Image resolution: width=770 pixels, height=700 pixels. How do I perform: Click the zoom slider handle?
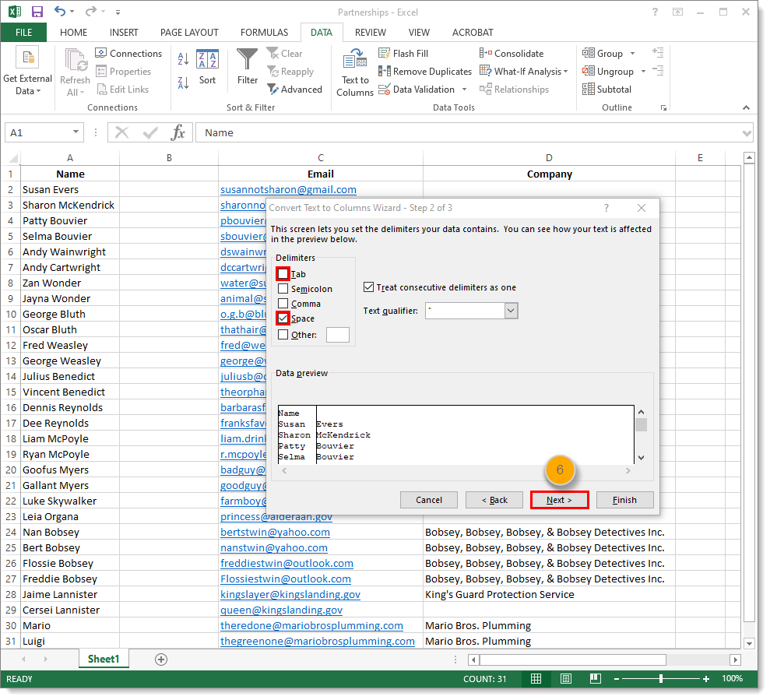661,679
